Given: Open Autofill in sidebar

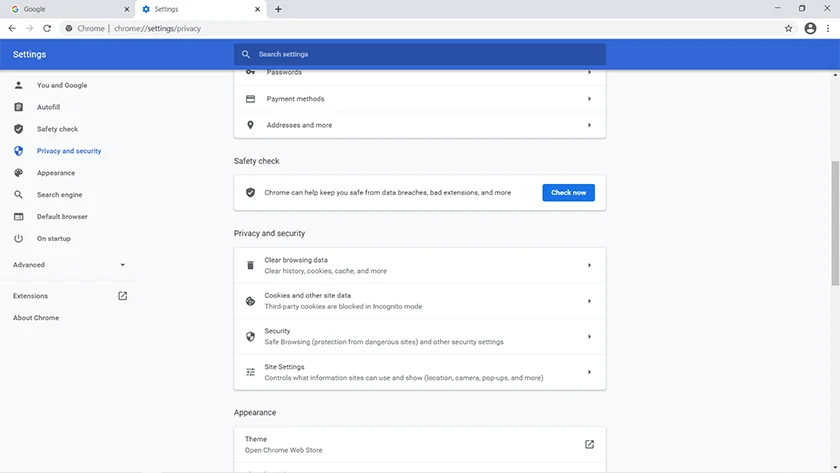Looking at the screenshot, I should [x=48, y=107].
